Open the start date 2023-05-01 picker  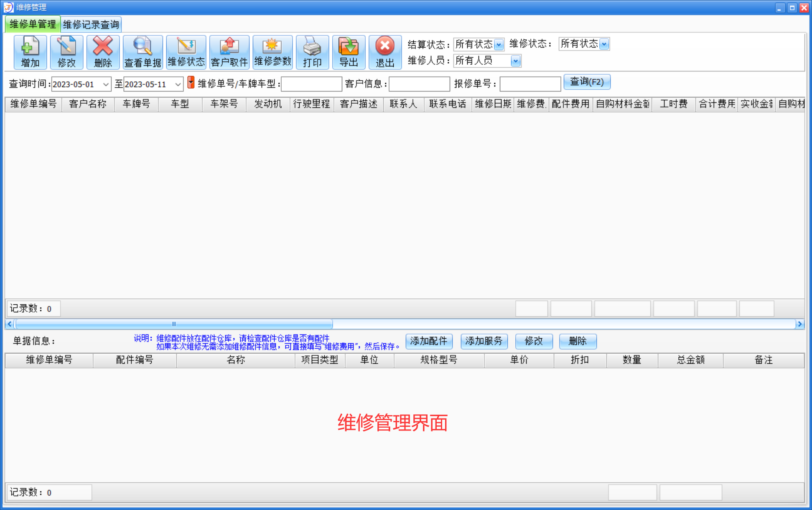(106, 84)
